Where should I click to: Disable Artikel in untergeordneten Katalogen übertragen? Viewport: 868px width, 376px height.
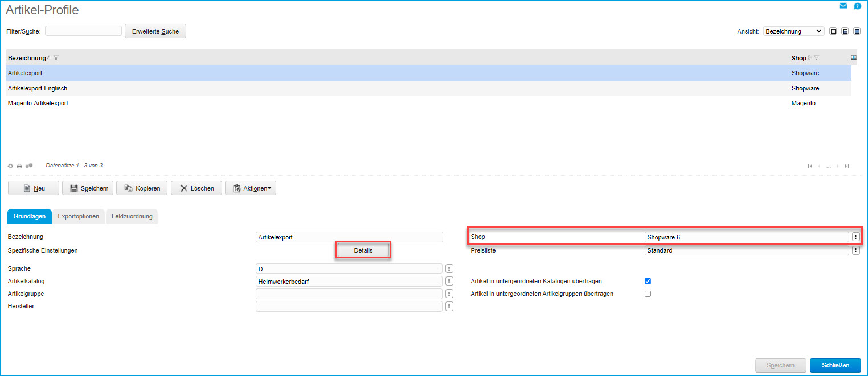[x=648, y=280]
